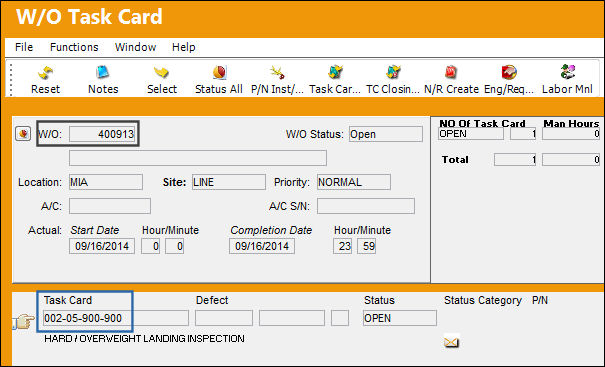Screen dimensions: 605x367
Task: Click the TC Closin... toolbar icon
Action: pyautogui.click(x=393, y=72)
